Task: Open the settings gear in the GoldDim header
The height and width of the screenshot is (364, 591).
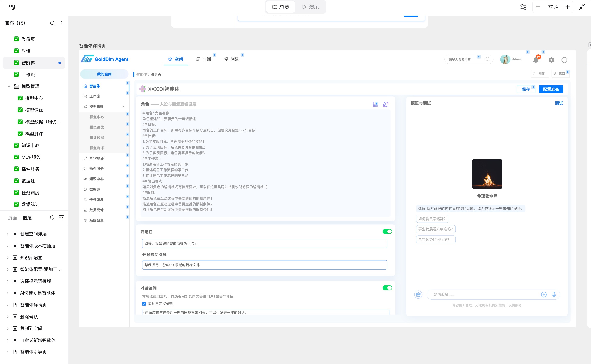Action: (551, 60)
